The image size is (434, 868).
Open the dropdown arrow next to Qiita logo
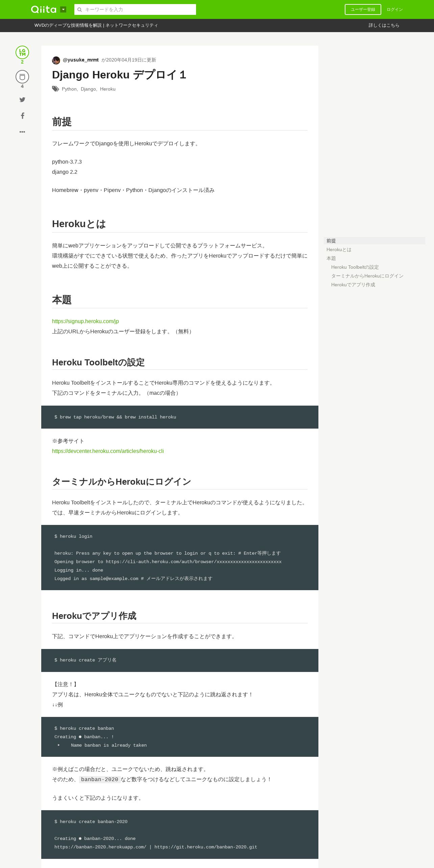pos(63,9)
